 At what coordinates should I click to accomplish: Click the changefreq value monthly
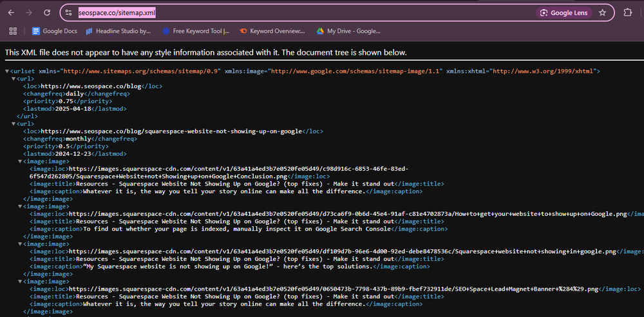[79, 139]
